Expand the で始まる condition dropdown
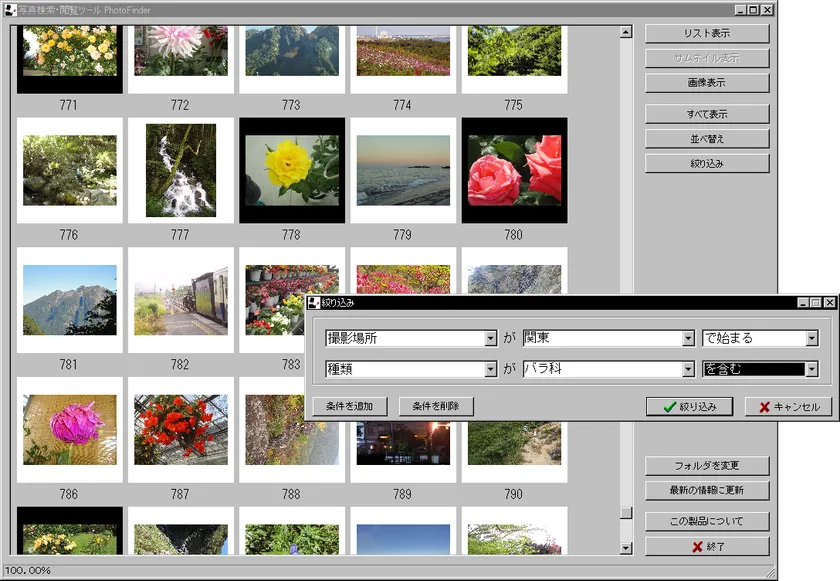Viewport: 840px width, 581px height. tap(811, 339)
